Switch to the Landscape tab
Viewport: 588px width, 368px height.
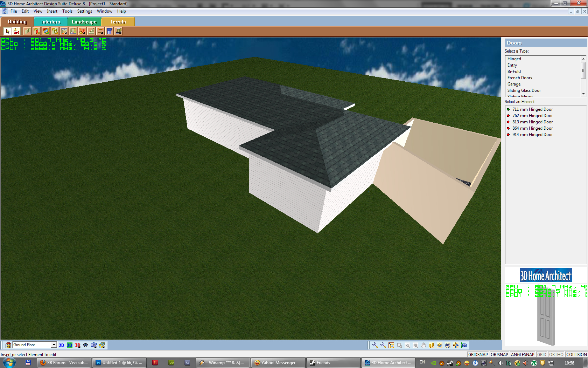click(84, 22)
